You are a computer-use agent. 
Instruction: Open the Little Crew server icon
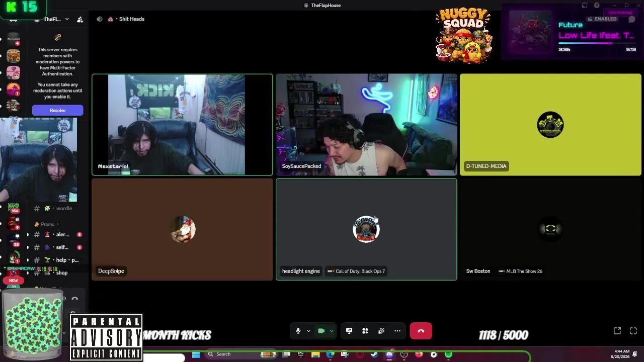click(13, 105)
